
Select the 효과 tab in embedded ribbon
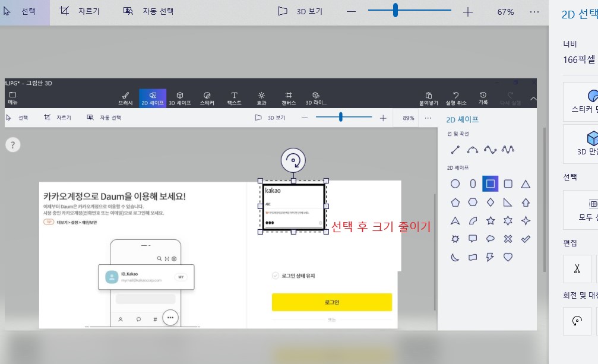261,99
